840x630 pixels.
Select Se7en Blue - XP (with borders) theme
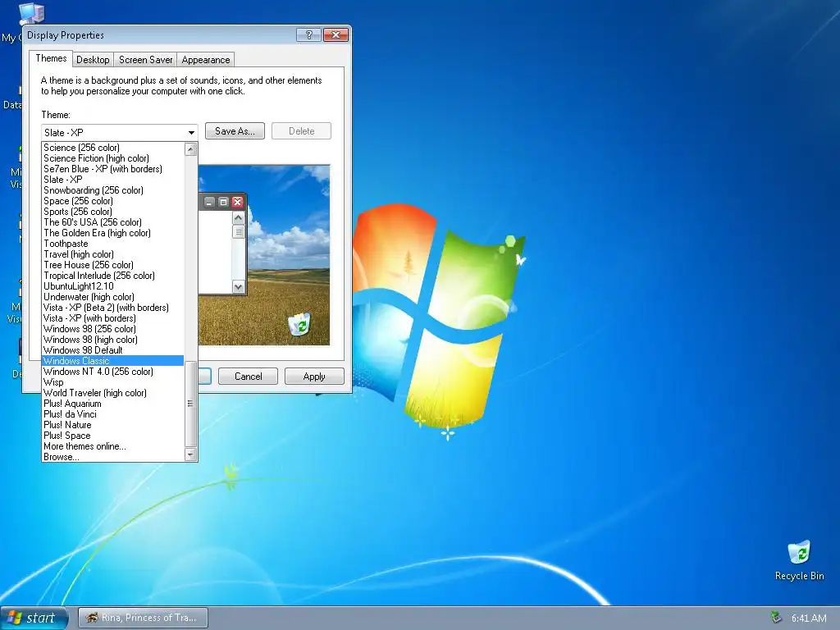coord(113,169)
